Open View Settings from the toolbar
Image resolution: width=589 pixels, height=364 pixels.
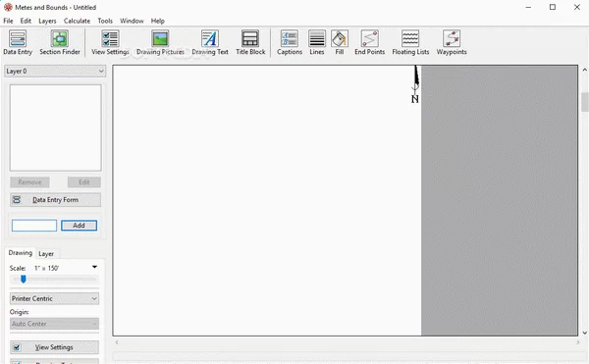pyautogui.click(x=110, y=42)
